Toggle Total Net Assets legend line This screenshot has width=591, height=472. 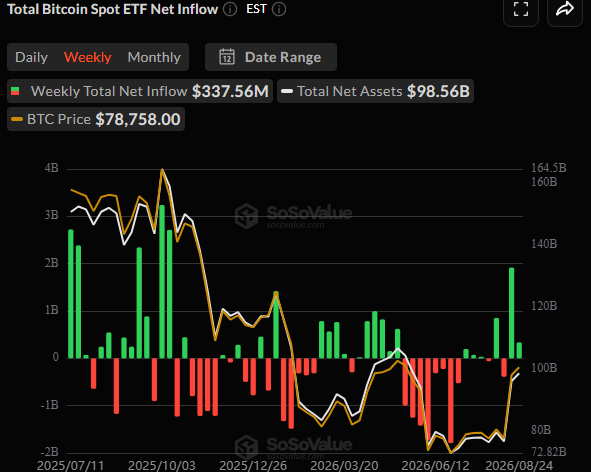tap(375, 91)
